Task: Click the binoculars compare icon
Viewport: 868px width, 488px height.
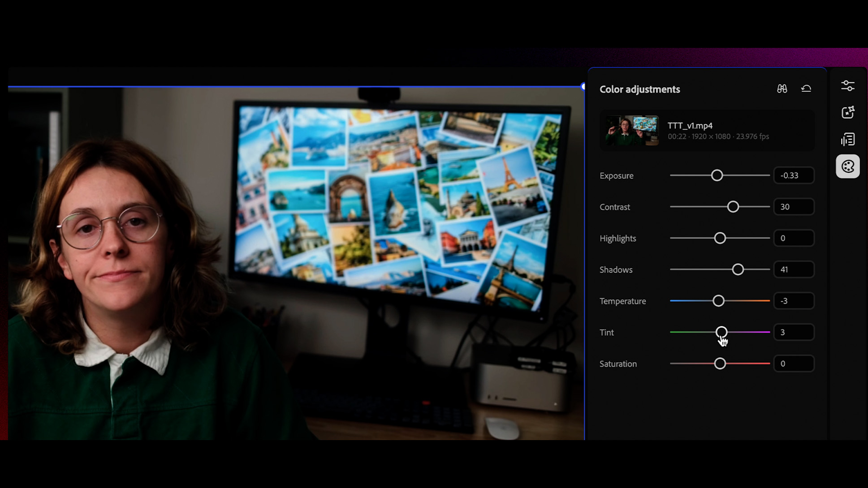Action: [x=782, y=88]
